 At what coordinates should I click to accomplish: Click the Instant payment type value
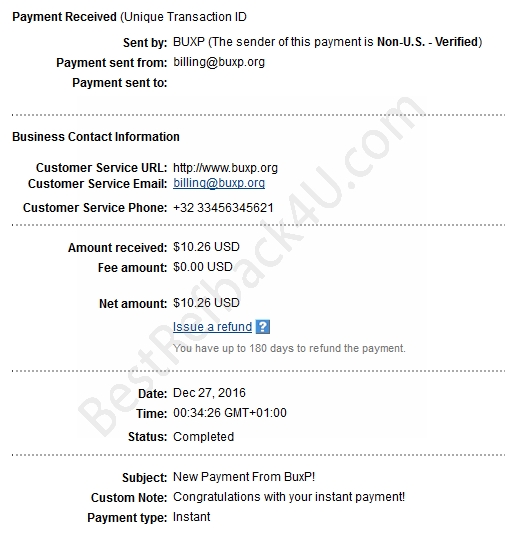tap(191, 517)
